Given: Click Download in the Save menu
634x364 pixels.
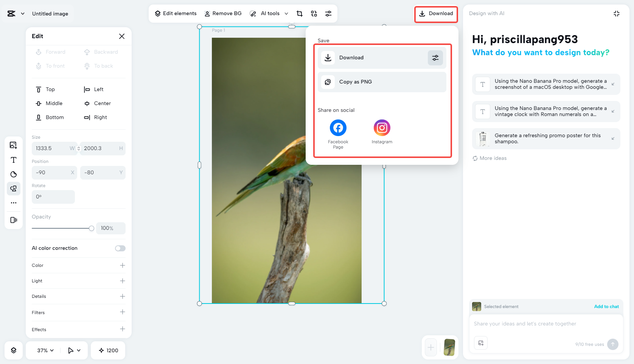Looking at the screenshot, I should pyautogui.click(x=382, y=58).
